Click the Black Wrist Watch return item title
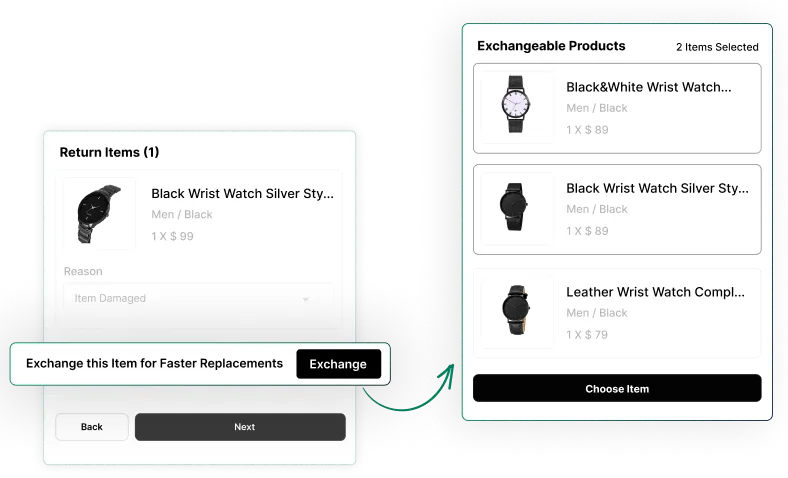The width and height of the screenshot is (788, 478). pos(242,194)
